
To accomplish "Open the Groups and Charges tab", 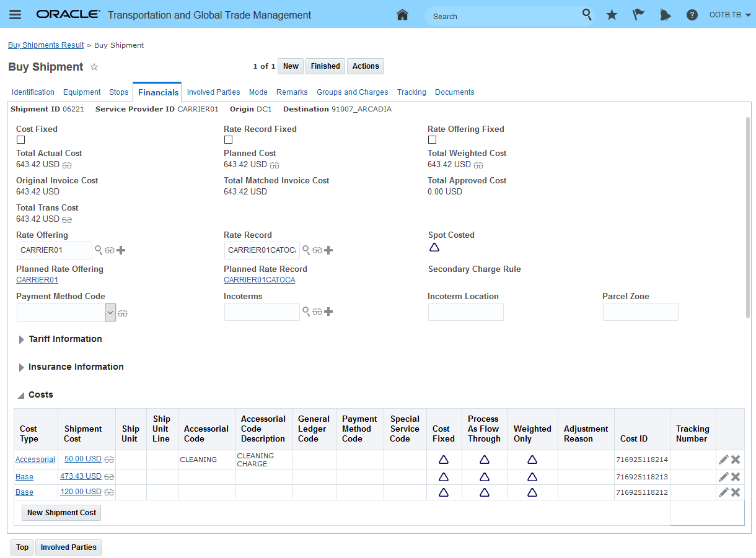I will pyautogui.click(x=352, y=92).
